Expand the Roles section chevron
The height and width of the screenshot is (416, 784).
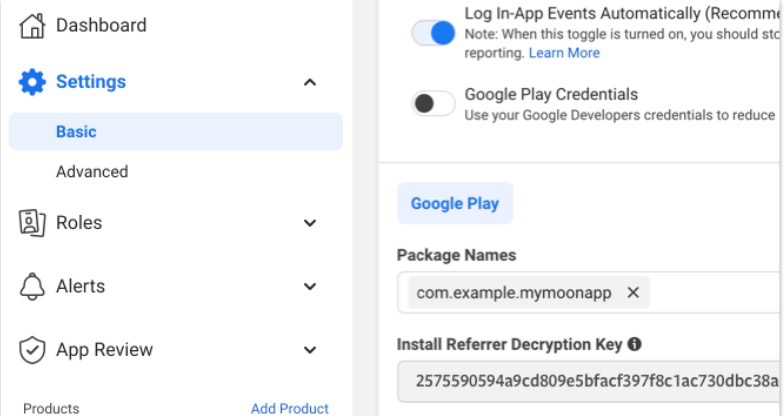(x=310, y=223)
